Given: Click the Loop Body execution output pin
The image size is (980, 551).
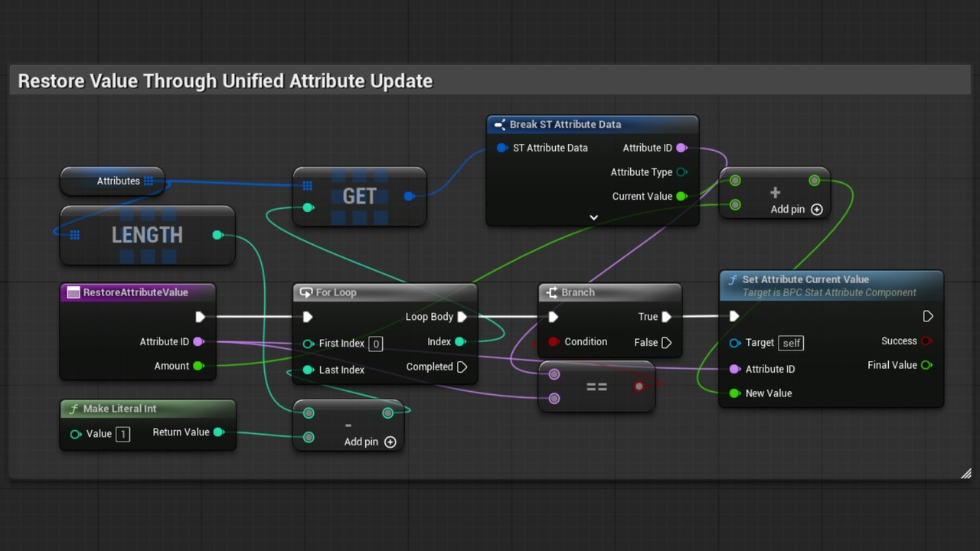Looking at the screenshot, I should coord(462,317).
